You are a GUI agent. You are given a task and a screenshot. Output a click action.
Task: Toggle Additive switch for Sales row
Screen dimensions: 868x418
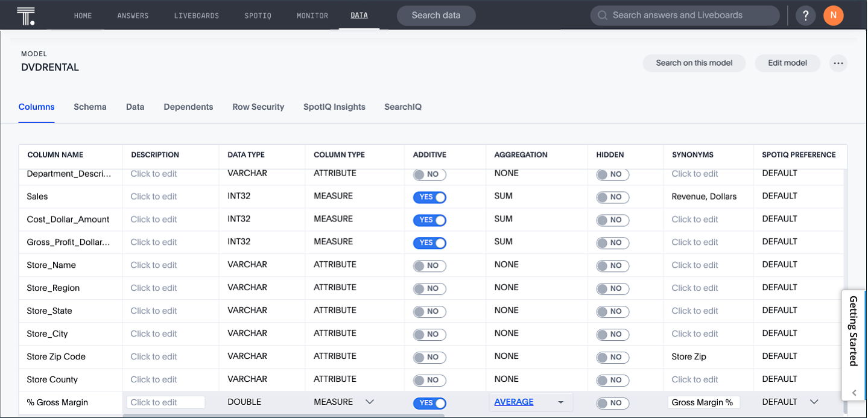pos(429,197)
